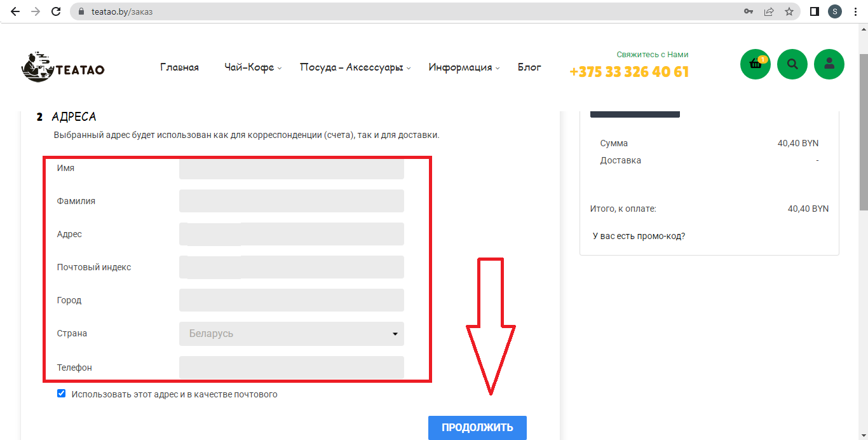Open the Блог menu item

pyautogui.click(x=529, y=67)
